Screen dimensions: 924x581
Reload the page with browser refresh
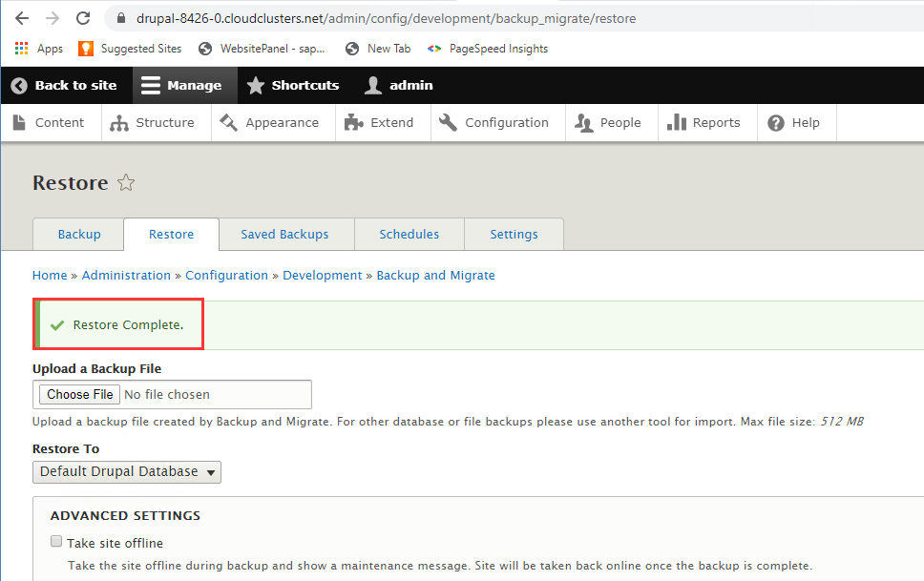pos(83,18)
